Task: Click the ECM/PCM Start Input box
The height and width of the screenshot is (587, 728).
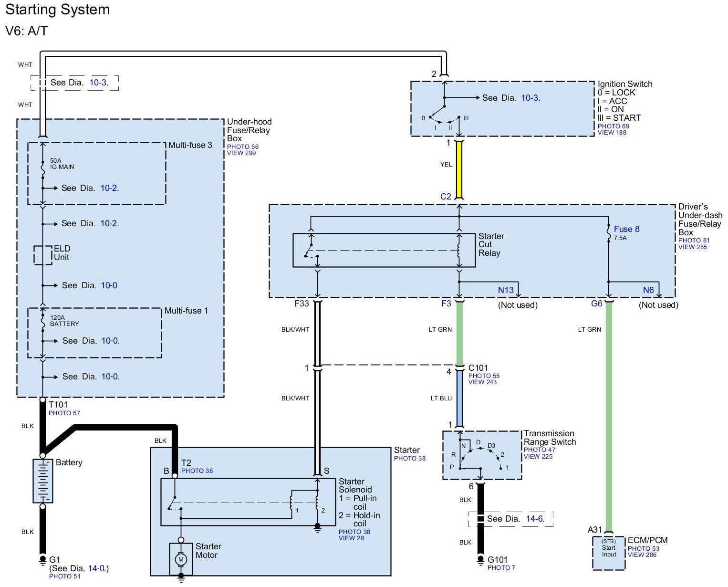Action: point(608,553)
